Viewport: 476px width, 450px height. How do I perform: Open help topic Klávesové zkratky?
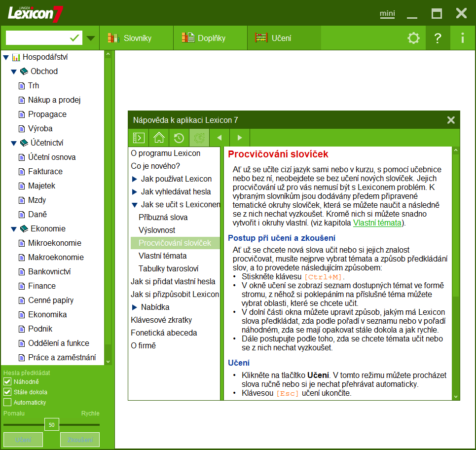tap(161, 320)
